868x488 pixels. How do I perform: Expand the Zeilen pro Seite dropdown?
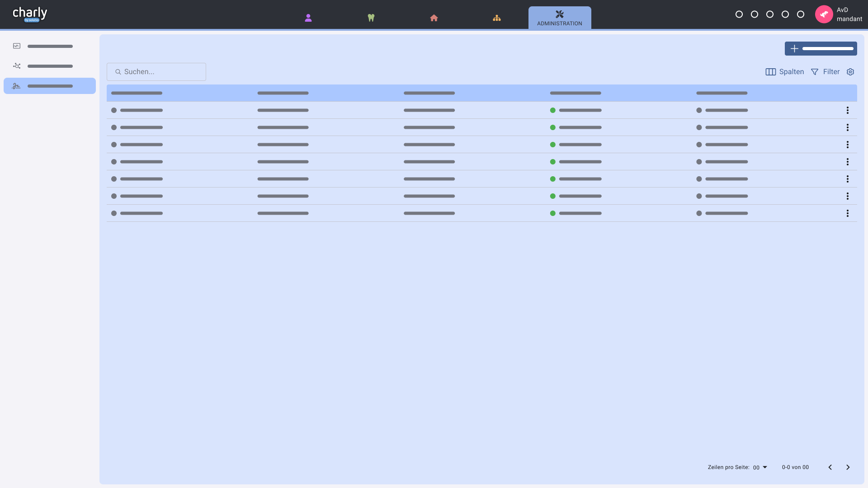point(760,467)
